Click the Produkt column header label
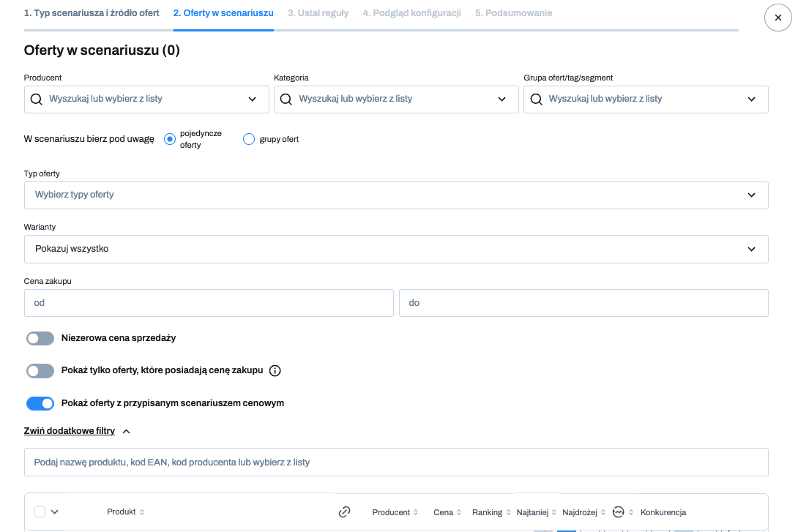 click(121, 512)
